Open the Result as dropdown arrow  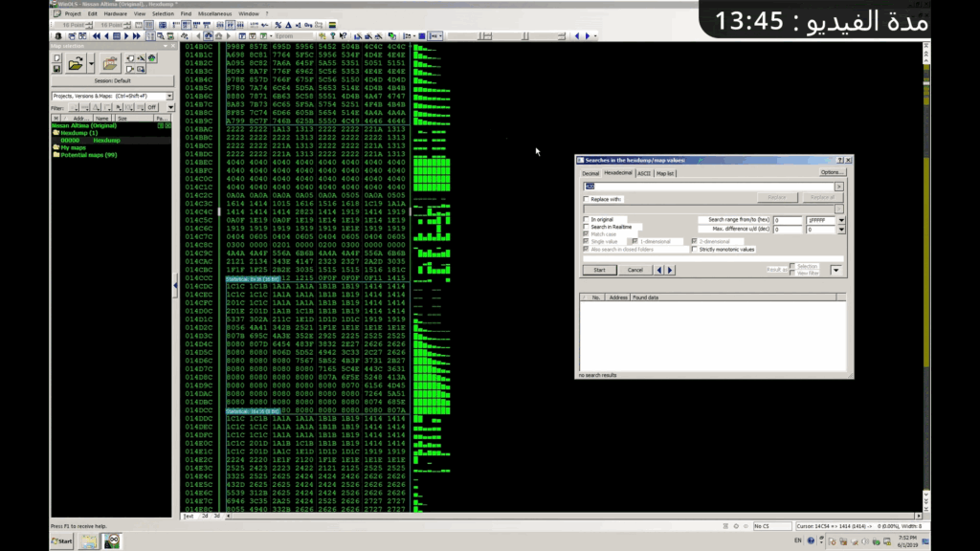point(835,270)
